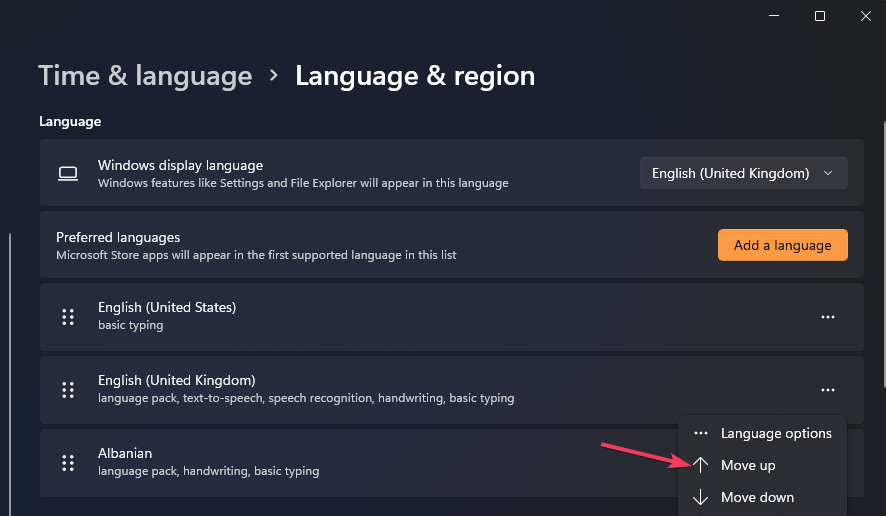
Task: Click the ellipsis icon beside Language options
Action: [x=701, y=433]
